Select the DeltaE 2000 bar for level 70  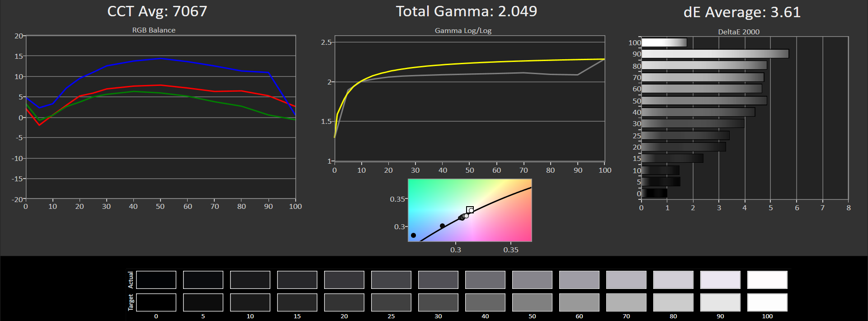[703, 77]
